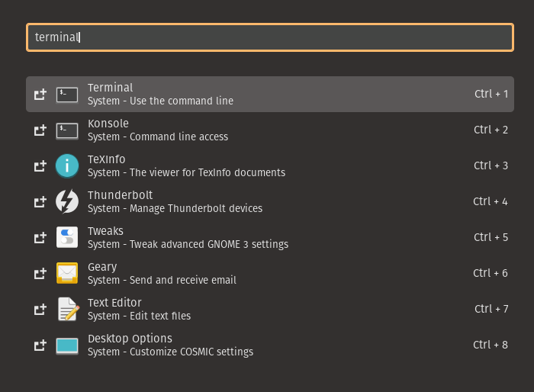Viewport: 534px width, 392px height.
Task: Click 'System - Use the command line' description
Action: pyautogui.click(x=160, y=101)
